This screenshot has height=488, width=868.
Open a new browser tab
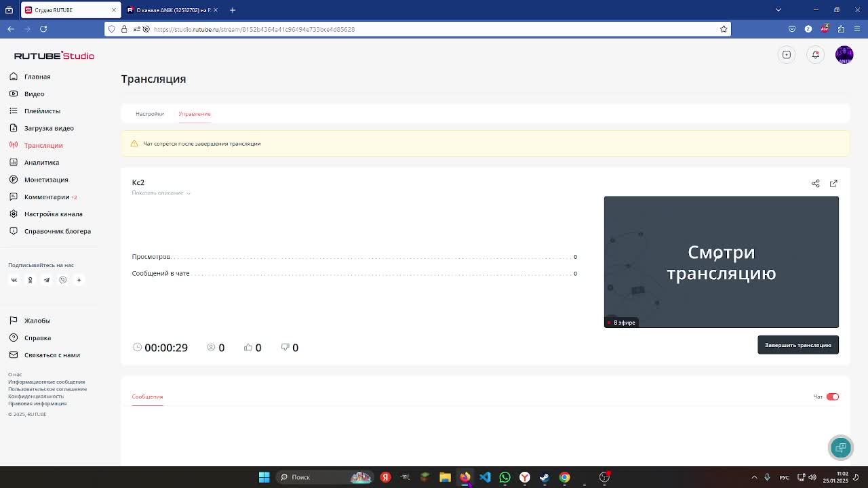coord(233,10)
